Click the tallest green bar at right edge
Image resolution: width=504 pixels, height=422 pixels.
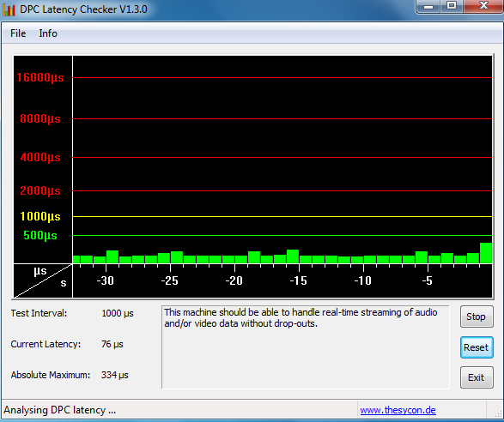(x=486, y=253)
